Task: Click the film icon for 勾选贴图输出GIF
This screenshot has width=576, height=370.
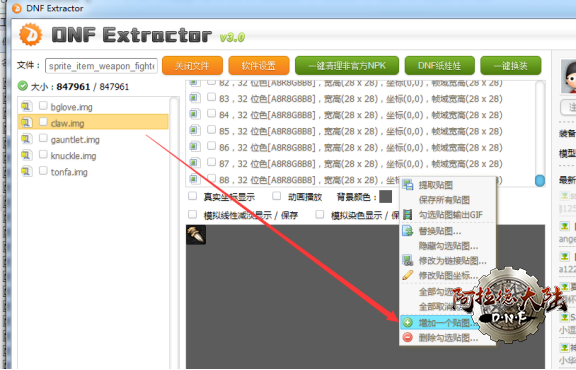Action: coord(407,214)
